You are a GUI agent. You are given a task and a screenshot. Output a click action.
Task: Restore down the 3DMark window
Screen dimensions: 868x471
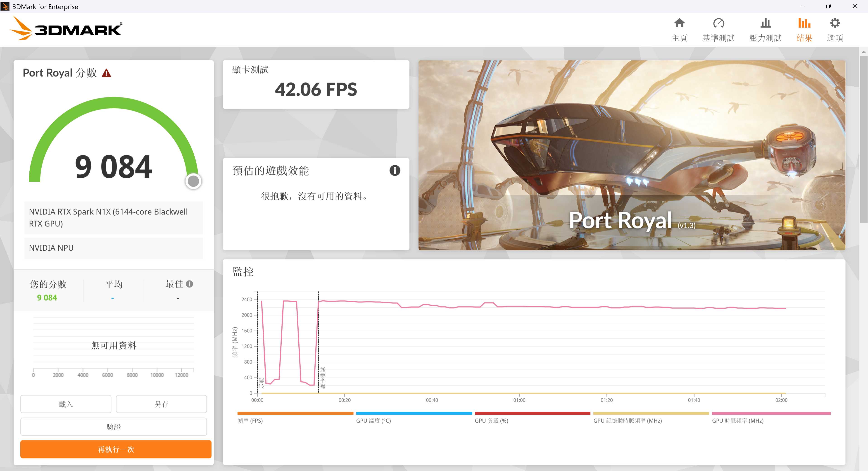pyautogui.click(x=828, y=6)
